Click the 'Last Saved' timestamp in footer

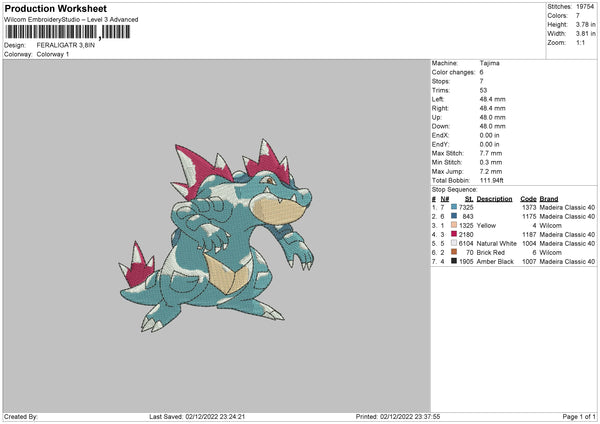click(x=197, y=416)
